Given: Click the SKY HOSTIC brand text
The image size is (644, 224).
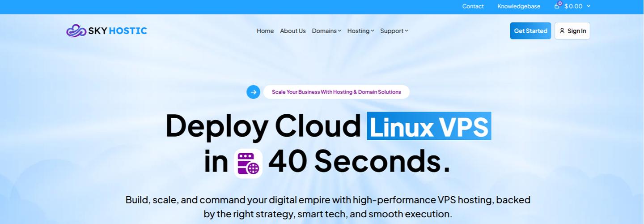Looking at the screenshot, I should point(118,30).
